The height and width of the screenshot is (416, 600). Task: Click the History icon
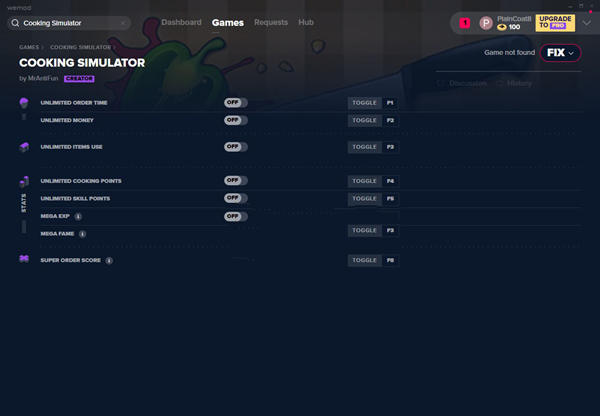coord(499,83)
